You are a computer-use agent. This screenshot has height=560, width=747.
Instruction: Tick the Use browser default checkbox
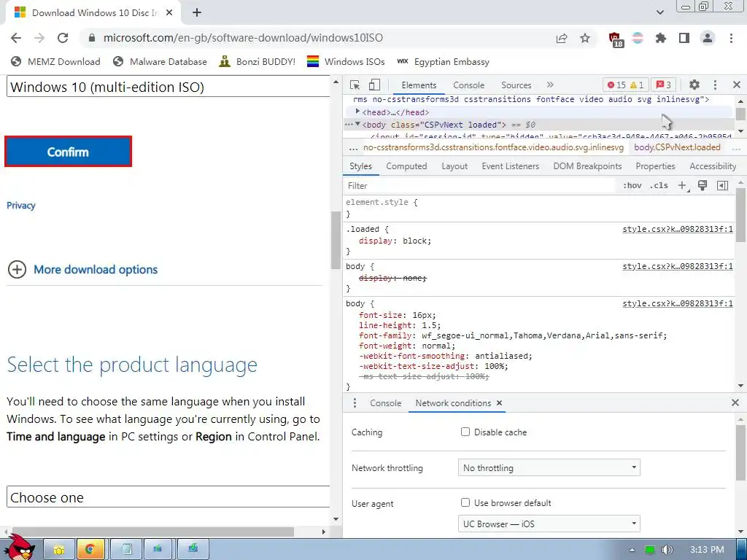point(465,502)
